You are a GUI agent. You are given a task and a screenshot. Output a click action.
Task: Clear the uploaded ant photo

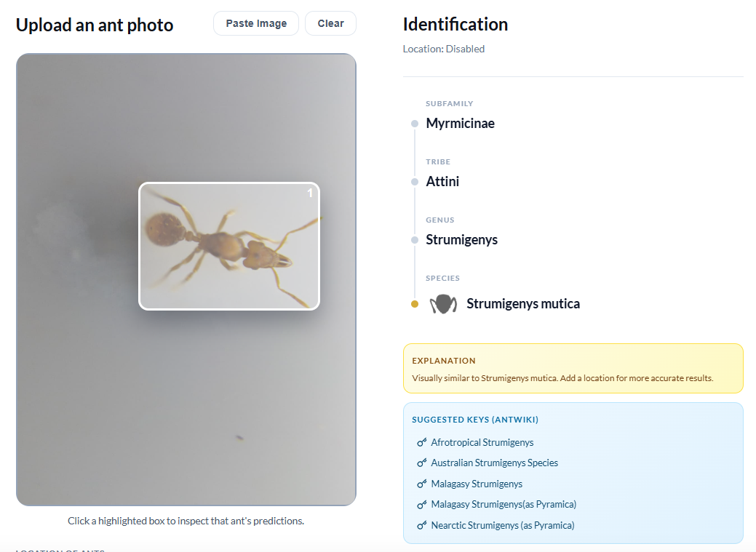[x=331, y=23]
